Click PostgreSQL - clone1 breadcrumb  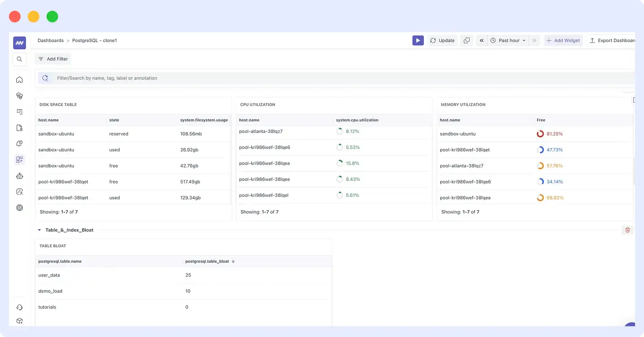[x=94, y=40]
